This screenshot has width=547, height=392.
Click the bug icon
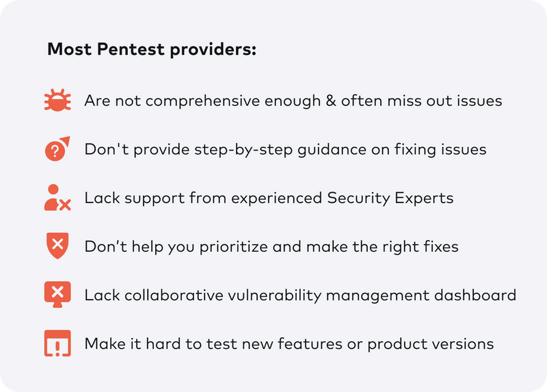point(57,101)
